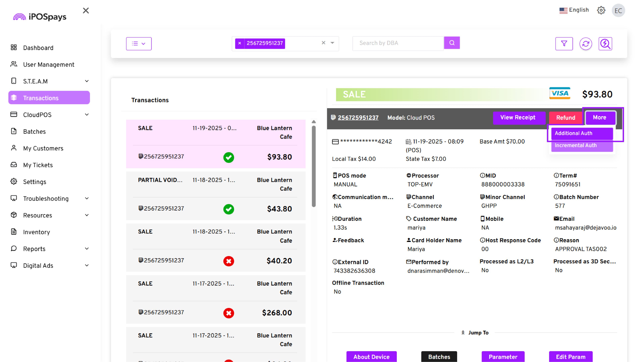This screenshot has width=644, height=362.
Task: Close the sidebar with X icon
Action: click(86, 11)
